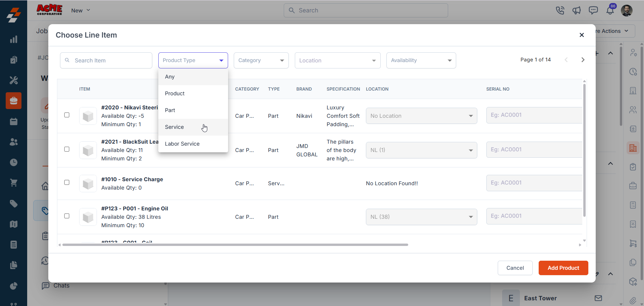Open the people contacts sidebar icon
The height and width of the screenshot is (306, 644).
click(x=14, y=142)
